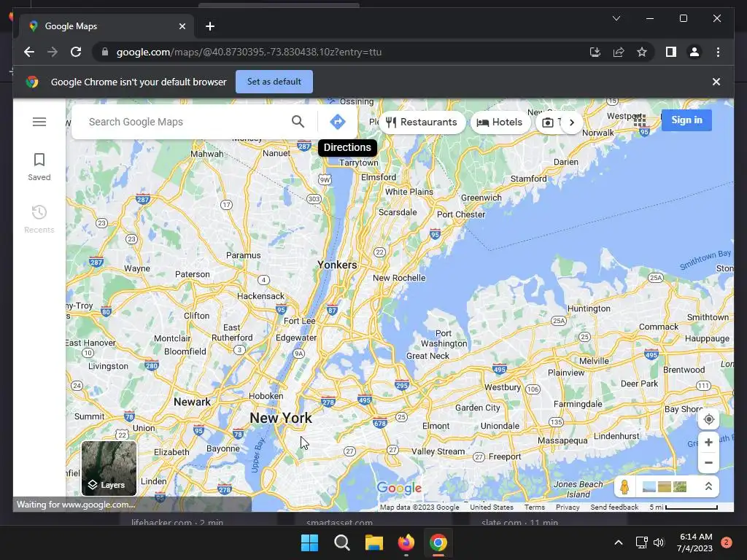Click the install app icon in address bar

(595, 52)
